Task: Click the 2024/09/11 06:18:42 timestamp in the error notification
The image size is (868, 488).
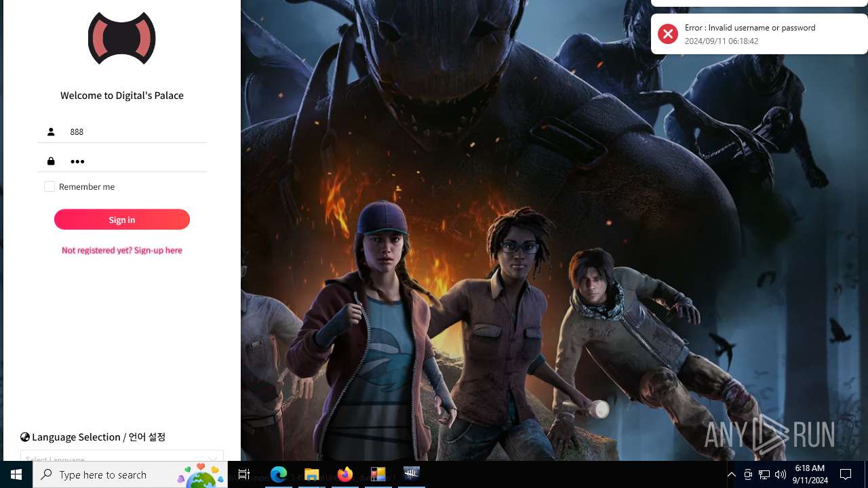Action: [x=722, y=41]
